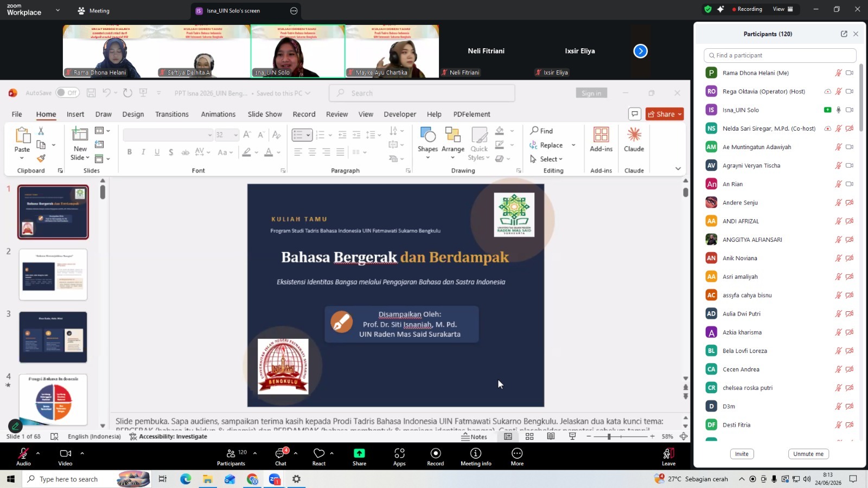
Task: Open the Zoom Apps icon
Action: [x=399, y=453]
